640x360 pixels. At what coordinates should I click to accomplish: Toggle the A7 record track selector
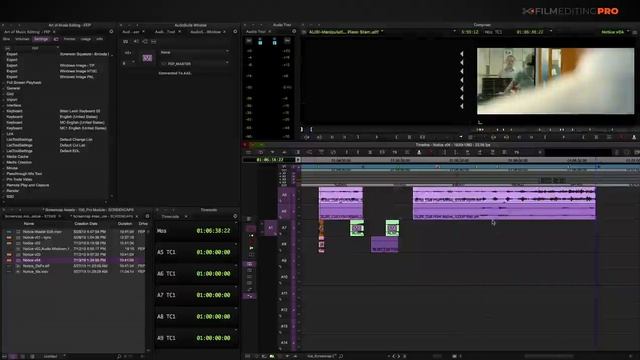point(284,228)
